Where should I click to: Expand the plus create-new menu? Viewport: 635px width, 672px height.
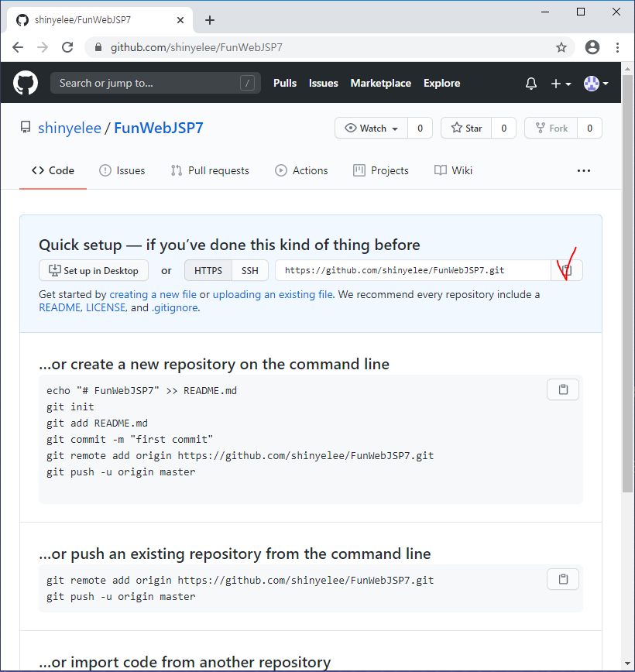[x=561, y=84]
